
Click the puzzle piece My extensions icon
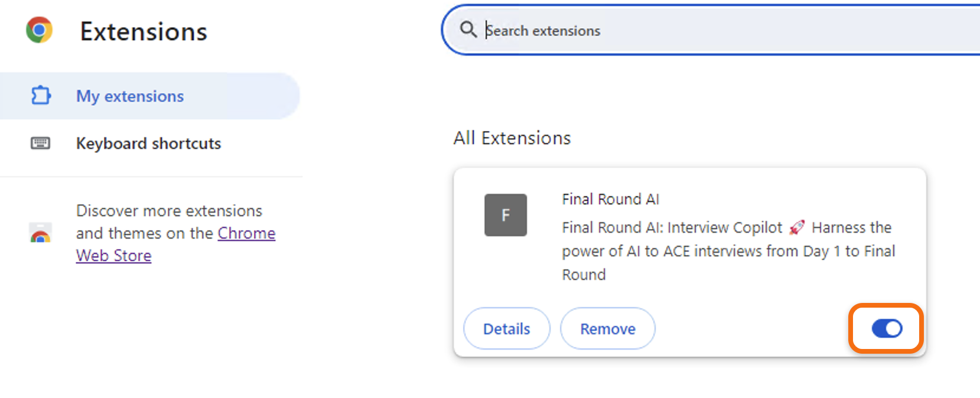pyautogui.click(x=41, y=95)
